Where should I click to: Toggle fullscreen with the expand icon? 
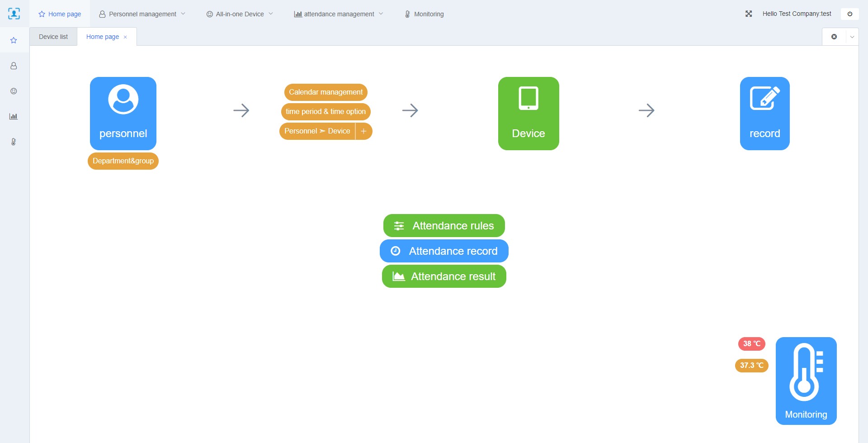point(749,14)
